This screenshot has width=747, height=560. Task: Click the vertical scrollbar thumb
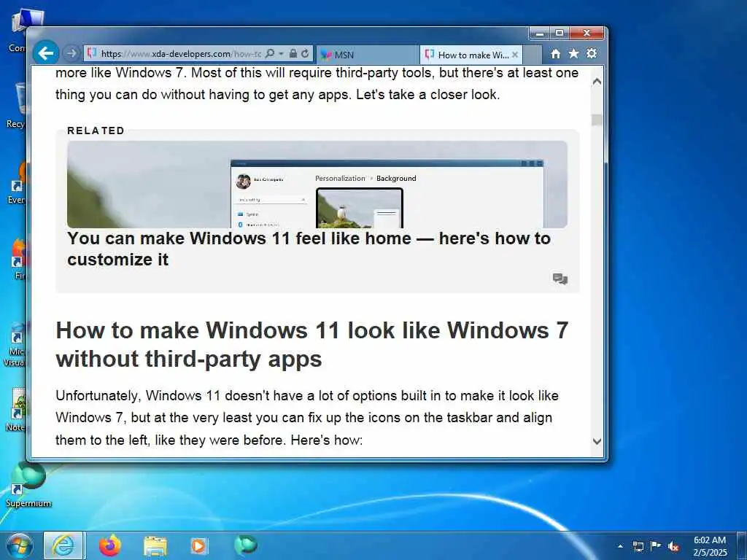point(597,120)
